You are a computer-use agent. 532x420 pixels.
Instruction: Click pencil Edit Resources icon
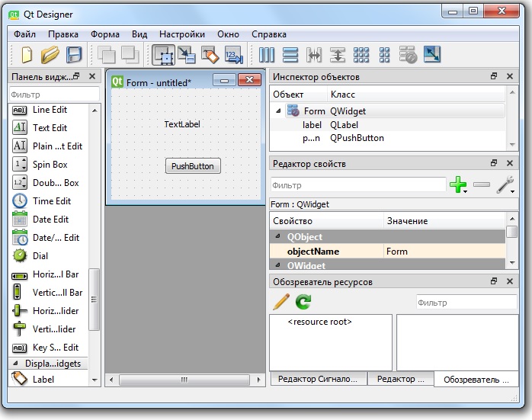click(x=281, y=302)
